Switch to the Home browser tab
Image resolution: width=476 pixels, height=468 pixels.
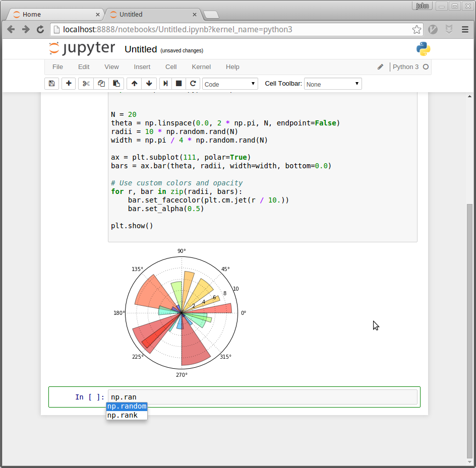click(32, 14)
